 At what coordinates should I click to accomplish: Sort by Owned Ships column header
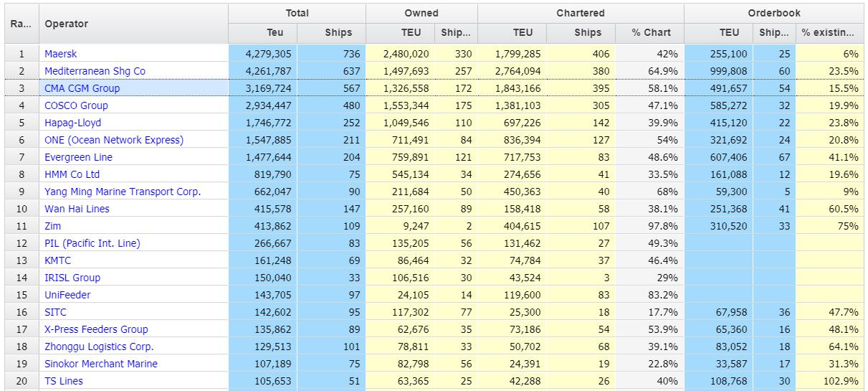pyautogui.click(x=457, y=33)
